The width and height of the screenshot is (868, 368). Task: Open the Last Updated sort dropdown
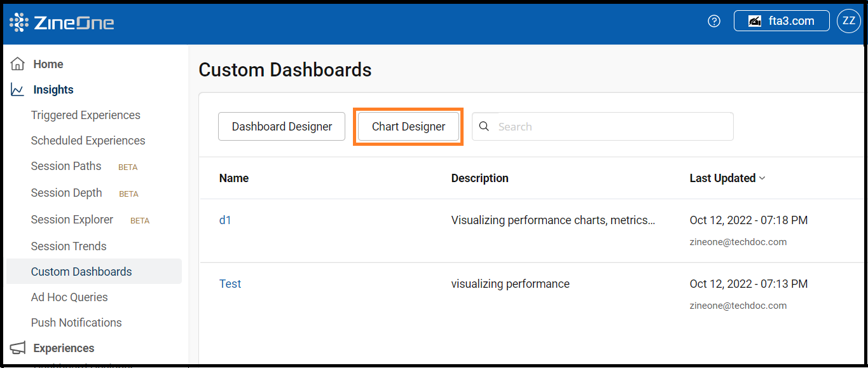[x=727, y=178]
